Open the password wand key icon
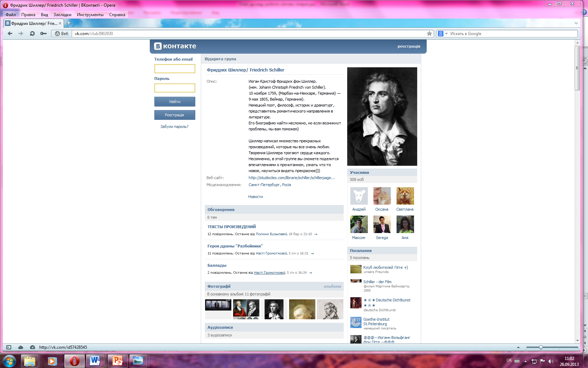 [x=43, y=34]
